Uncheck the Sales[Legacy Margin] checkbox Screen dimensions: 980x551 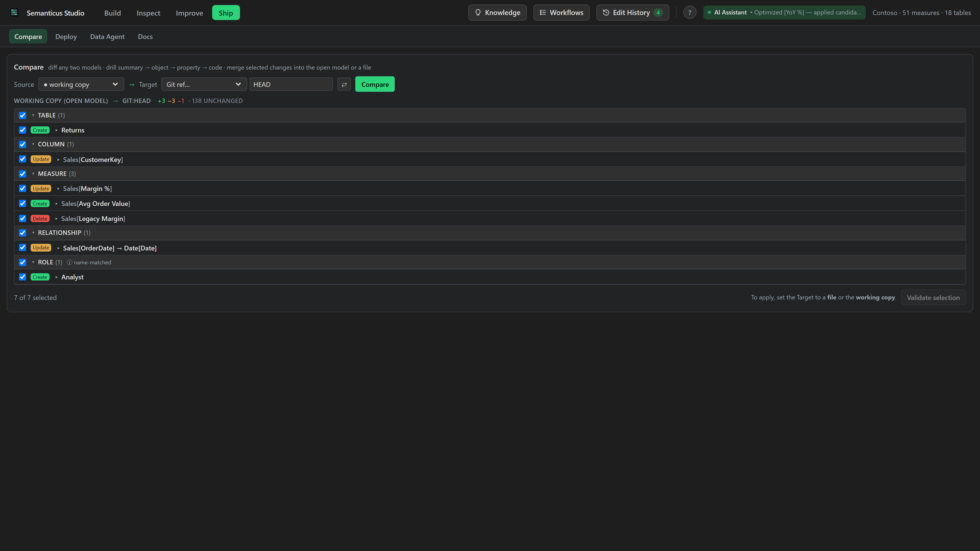(23, 219)
